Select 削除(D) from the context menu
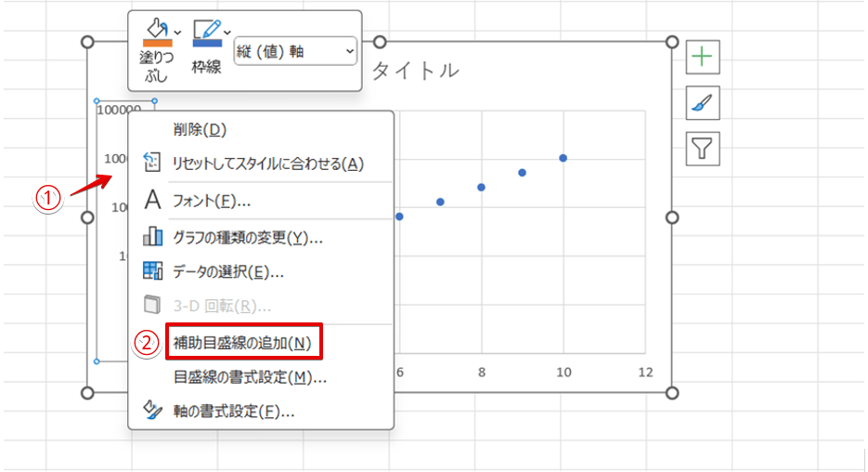 [261, 130]
